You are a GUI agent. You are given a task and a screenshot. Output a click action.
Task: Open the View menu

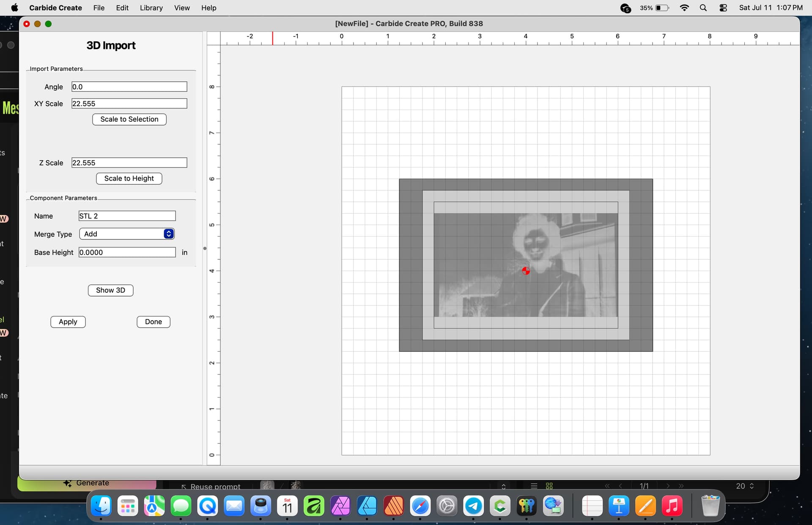182,8
